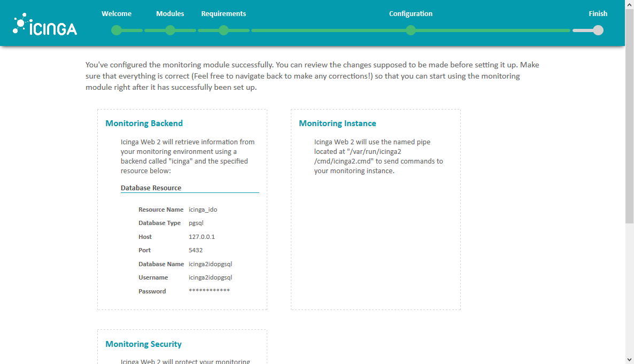Viewport: 634px width, 364px height.
Task: Go to Modules wizard step label
Action: click(170, 14)
